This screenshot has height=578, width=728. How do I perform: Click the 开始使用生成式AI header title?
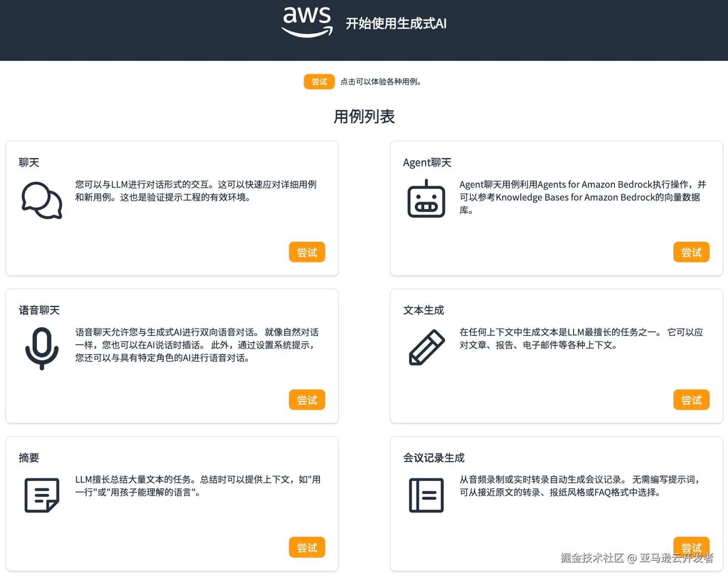(x=396, y=23)
